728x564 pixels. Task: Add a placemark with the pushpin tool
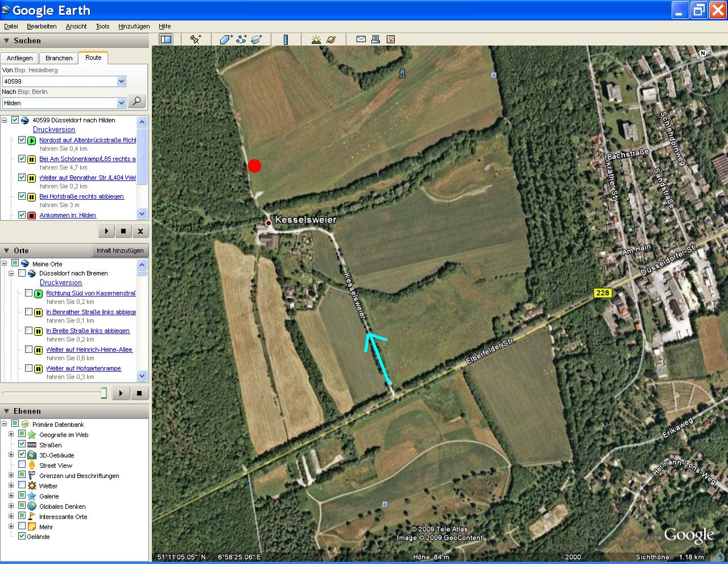pos(196,39)
